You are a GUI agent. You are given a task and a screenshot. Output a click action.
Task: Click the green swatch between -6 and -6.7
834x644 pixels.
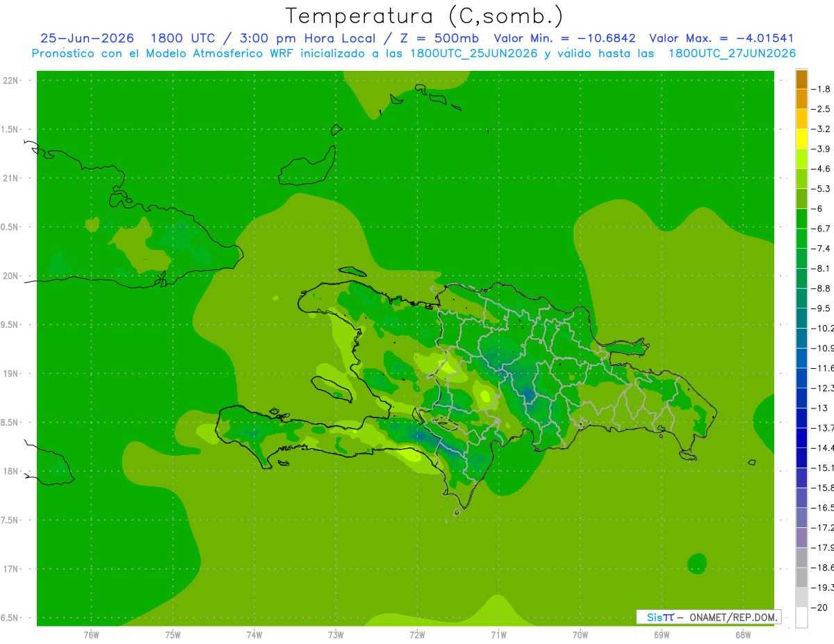point(801,219)
